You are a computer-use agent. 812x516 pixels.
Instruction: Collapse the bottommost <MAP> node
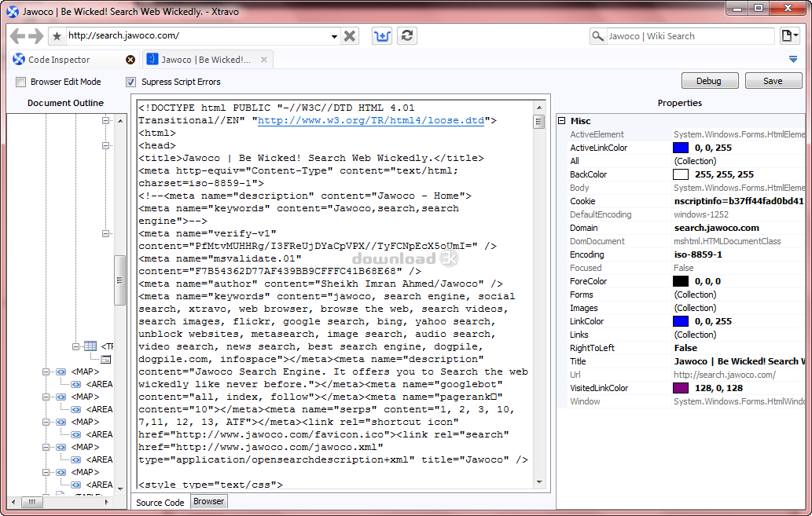point(46,472)
